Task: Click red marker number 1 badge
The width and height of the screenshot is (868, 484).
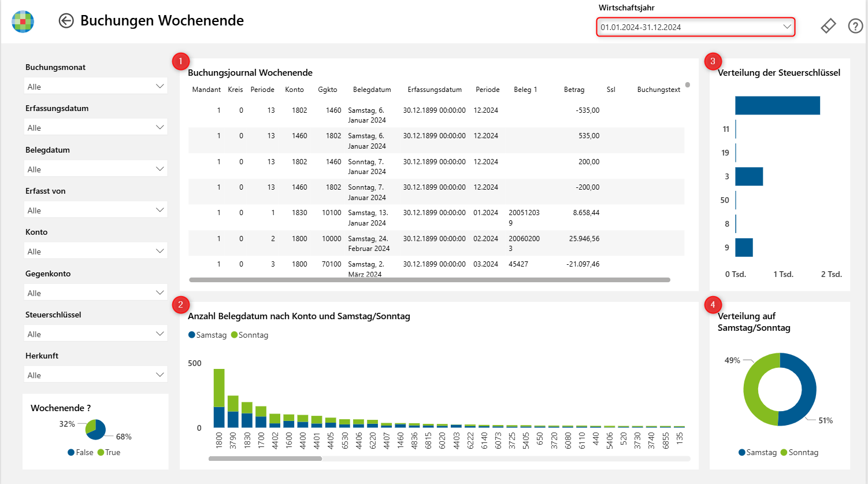Action: (x=180, y=61)
